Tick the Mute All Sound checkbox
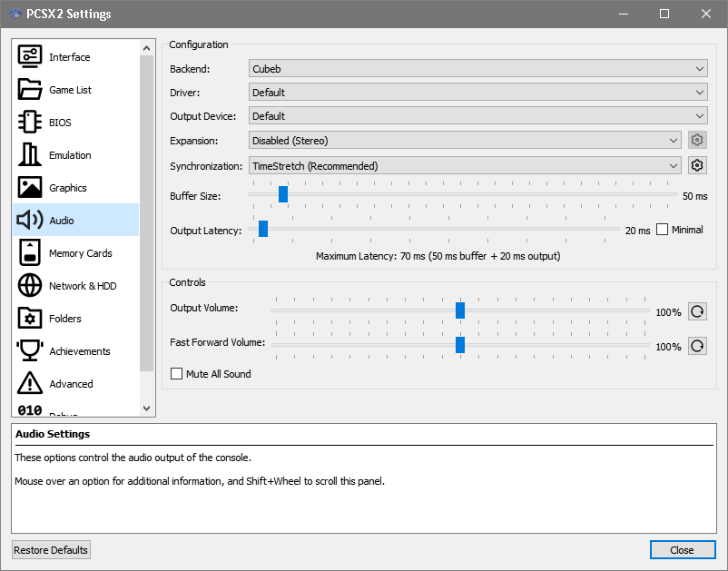 click(x=176, y=374)
